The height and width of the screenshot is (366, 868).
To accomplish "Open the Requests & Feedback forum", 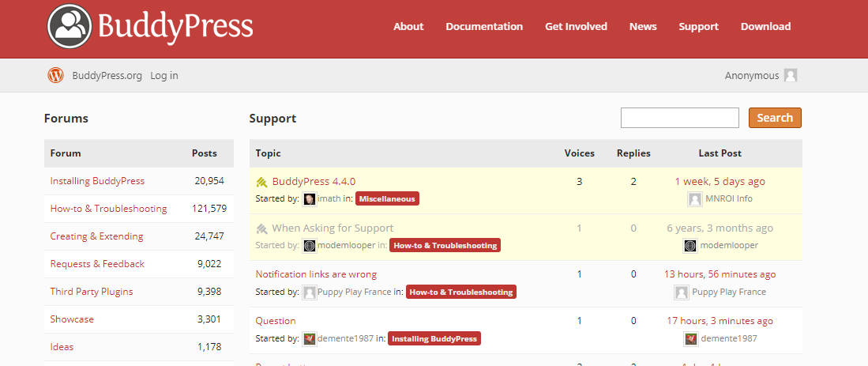I will [x=97, y=263].
